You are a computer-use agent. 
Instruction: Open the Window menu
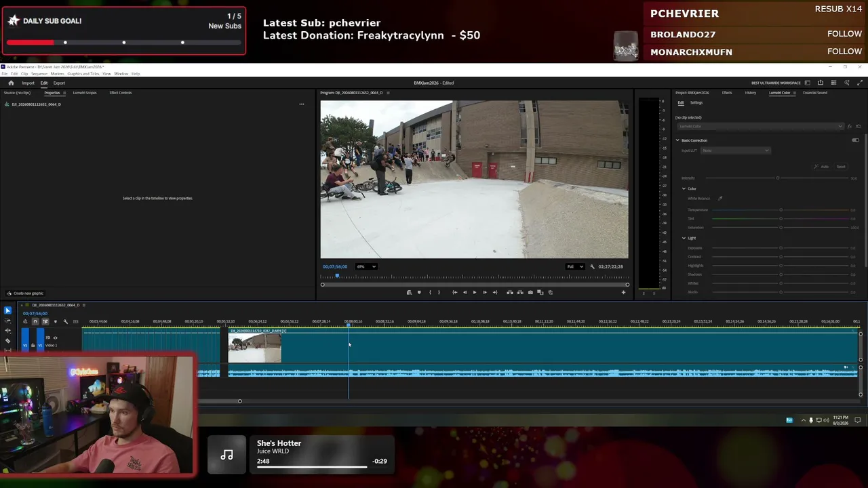(x=121, y=74)
